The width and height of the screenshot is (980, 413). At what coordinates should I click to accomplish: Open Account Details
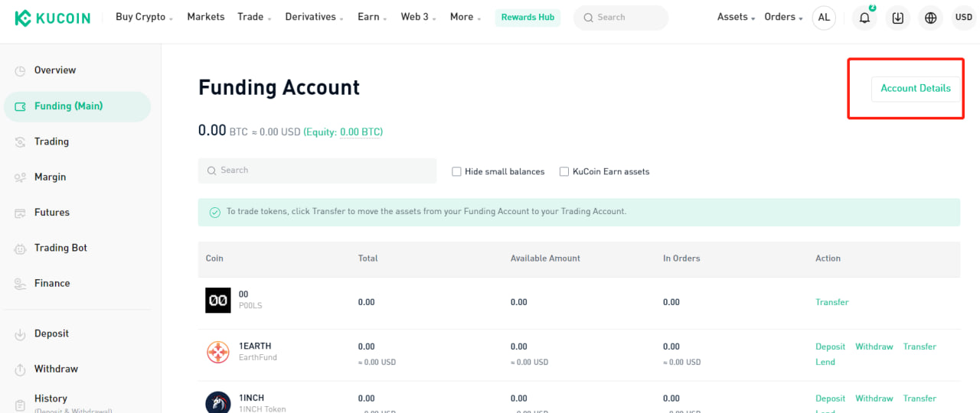coord(915,88)
